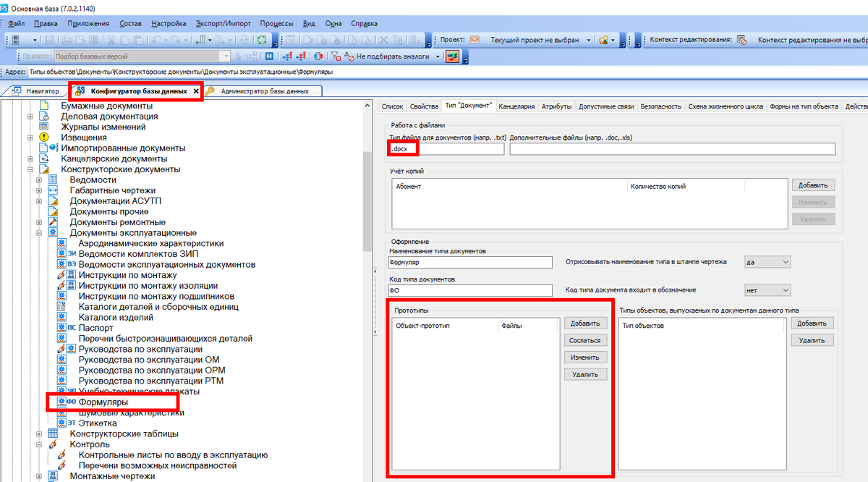Image resolution: width=868 pixels, height=482 pixels.
Task: Click Удалить button beside Типы объектов list
Action: 813,340
